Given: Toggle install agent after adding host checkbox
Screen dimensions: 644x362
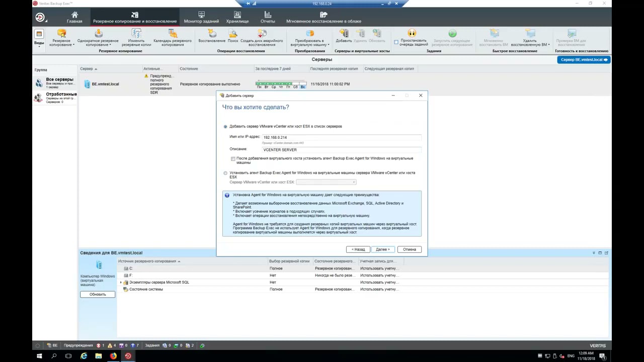Looking at the screenshot, I should click(x=233, y=159).
